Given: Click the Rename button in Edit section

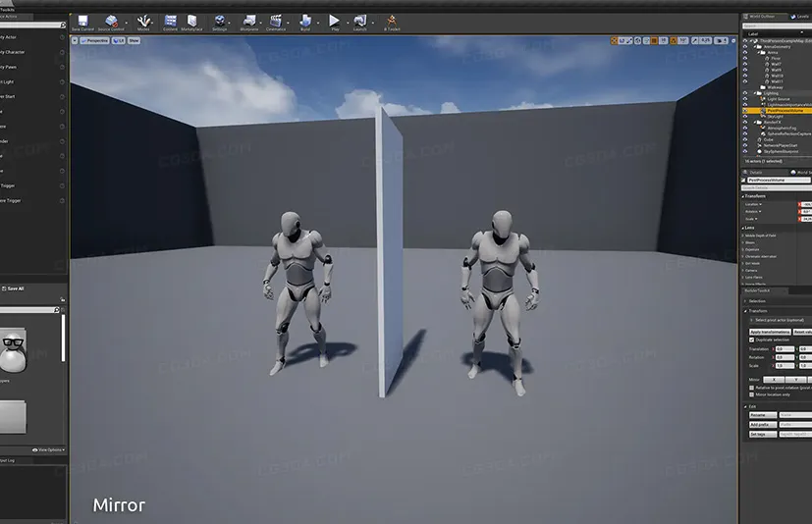Looking at the screenshot, I should [x=763, y=415].
